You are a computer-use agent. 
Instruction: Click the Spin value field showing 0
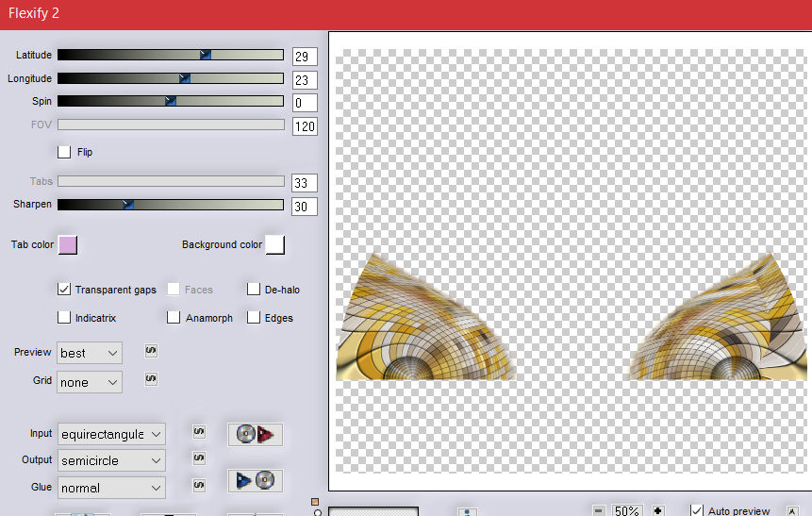click(x=305, y=103)
